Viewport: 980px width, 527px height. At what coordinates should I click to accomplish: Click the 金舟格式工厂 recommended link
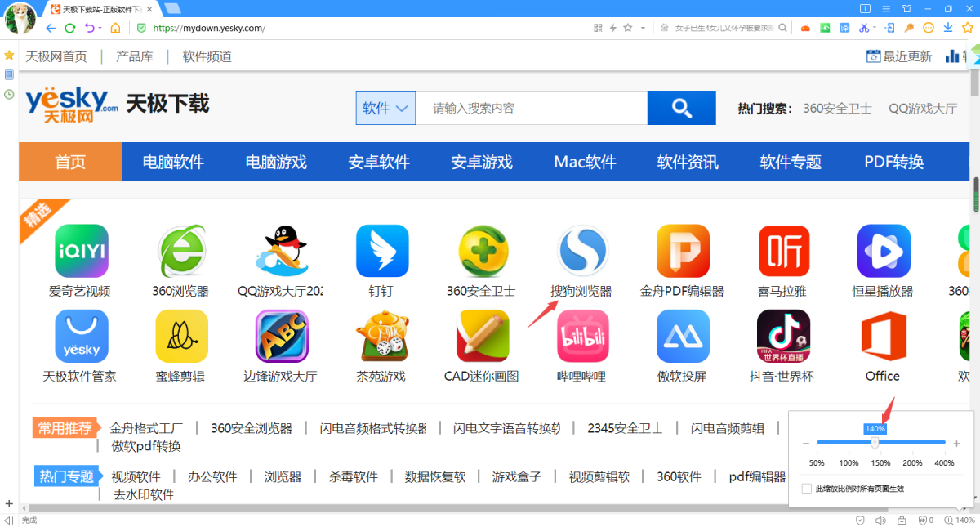pyautogui.click(x=146, y=428)
